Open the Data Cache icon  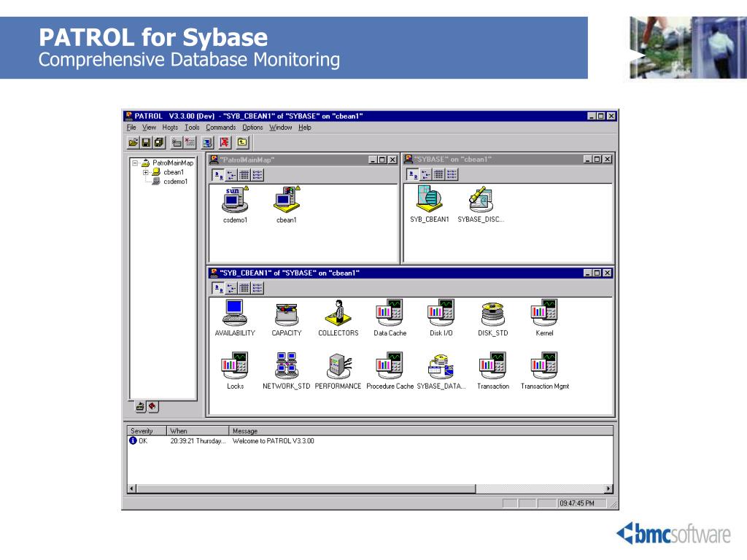point(390,313)
